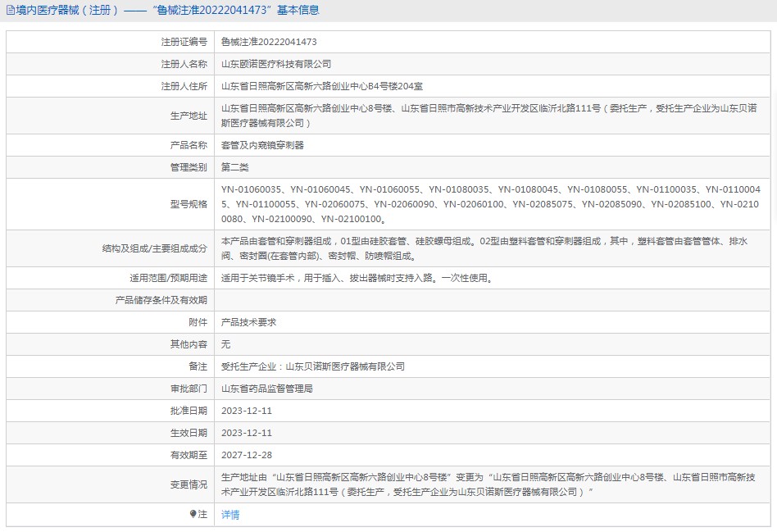This screenshot has width=777, height=532.
Task: Click the 生产地址 label
Action: click(189, 116)
